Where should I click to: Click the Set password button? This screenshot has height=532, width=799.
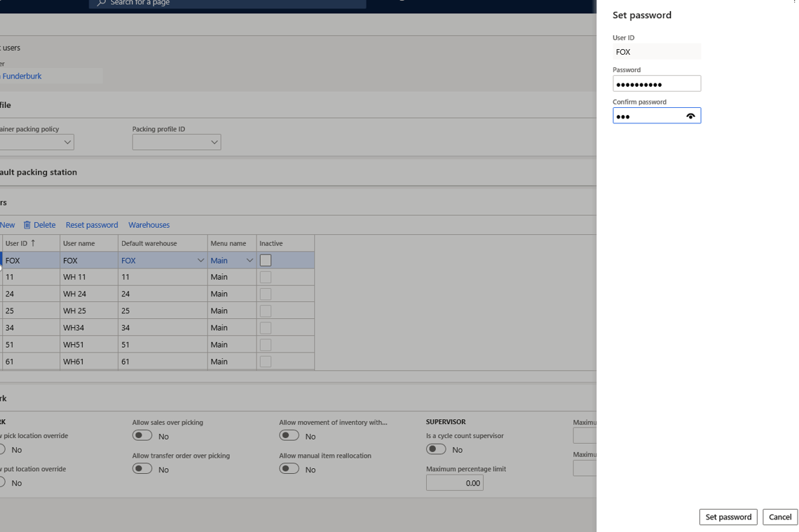point(728,517)
